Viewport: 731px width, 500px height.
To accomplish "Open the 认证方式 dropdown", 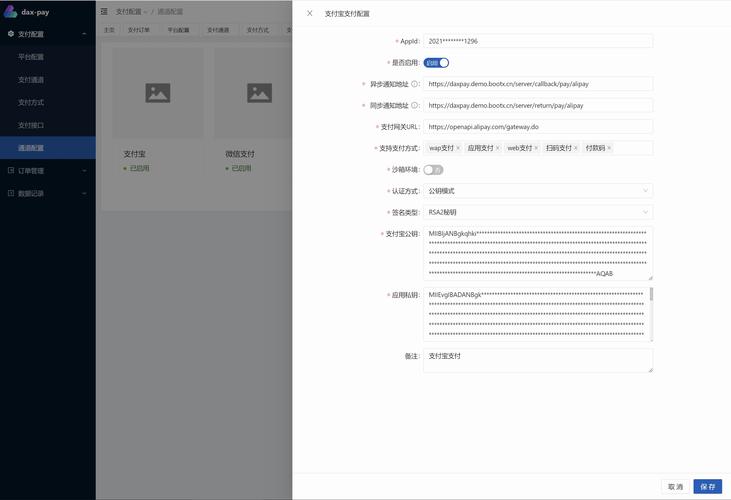I will [538, 191].
